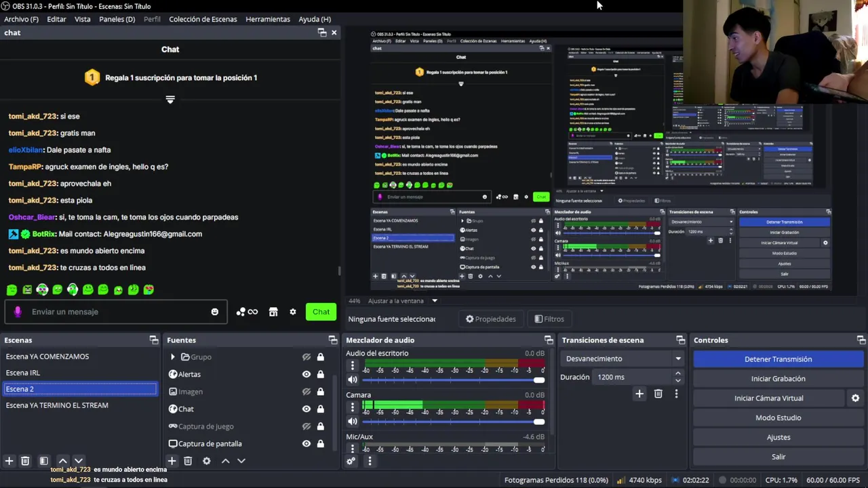Click Detener Transmisión button
The width and height of the screenshot is (868, 488).
click(x=778, y=359)
